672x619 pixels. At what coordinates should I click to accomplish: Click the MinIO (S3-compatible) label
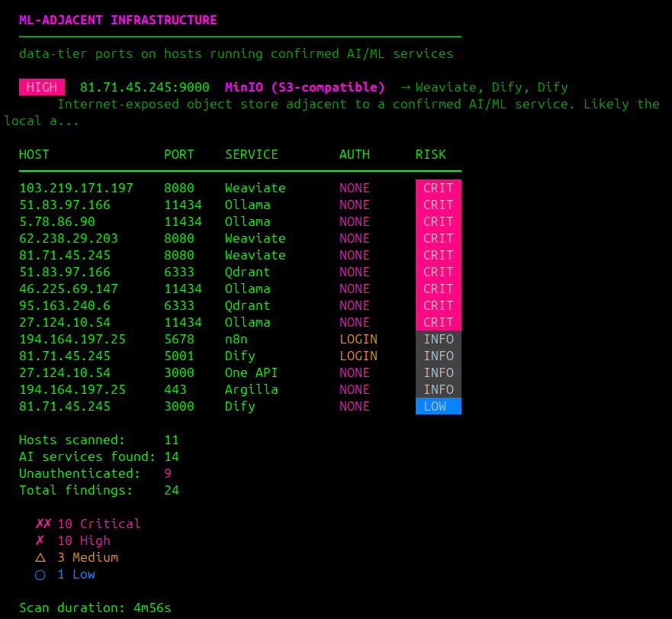(304, 87)
